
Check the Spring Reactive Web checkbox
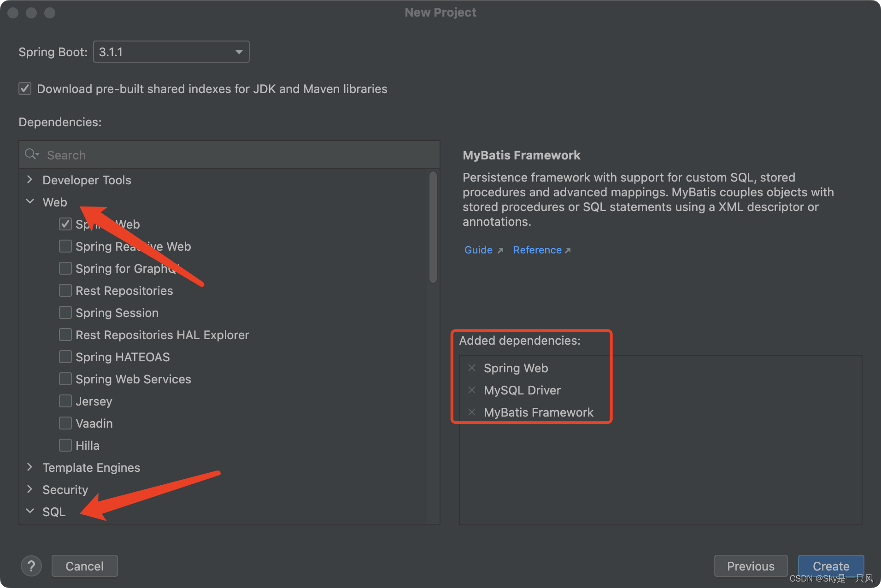(x=65, y=246)
